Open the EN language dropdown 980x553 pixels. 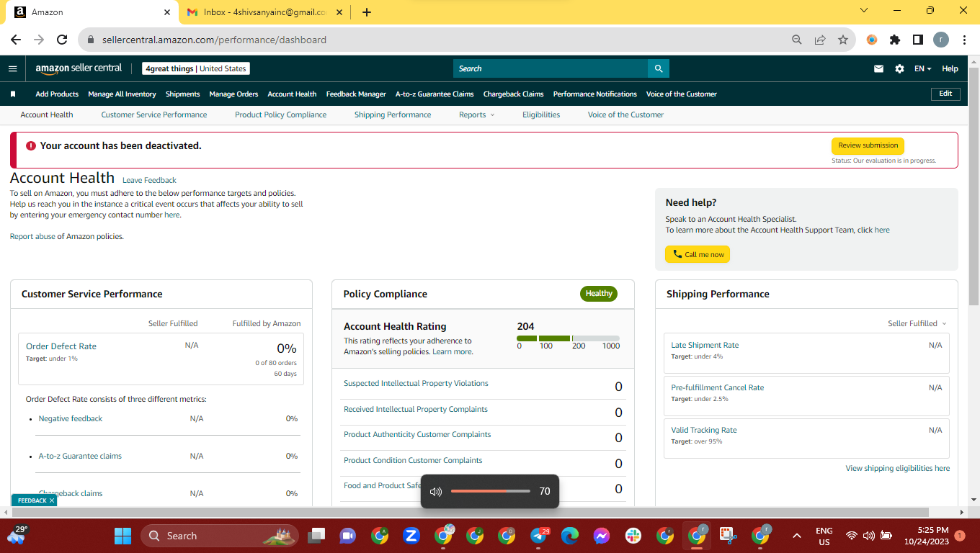(x=922, y=68)
